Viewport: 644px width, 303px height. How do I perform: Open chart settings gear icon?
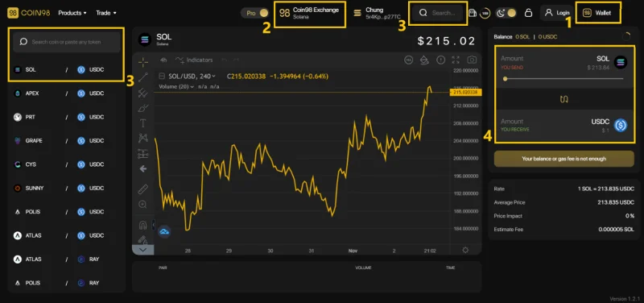coord(465,250)
